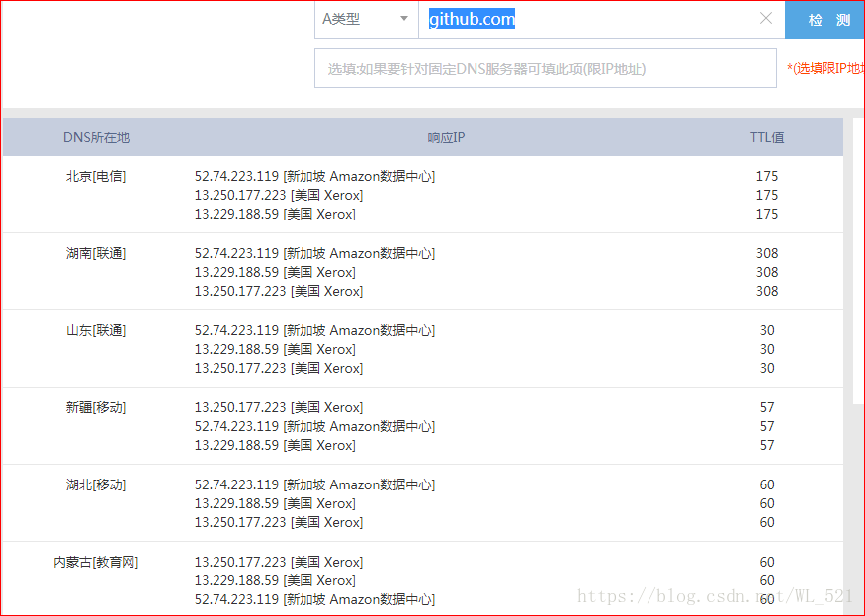This screenshot has height=616, width=865.
Task: Click the 检测 button
Action: (825, 20)
